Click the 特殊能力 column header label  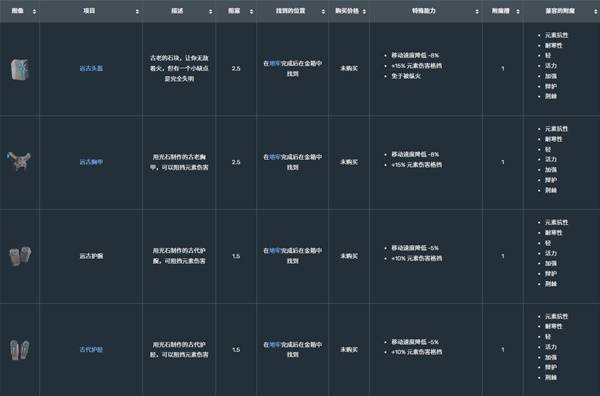point(424,11)
